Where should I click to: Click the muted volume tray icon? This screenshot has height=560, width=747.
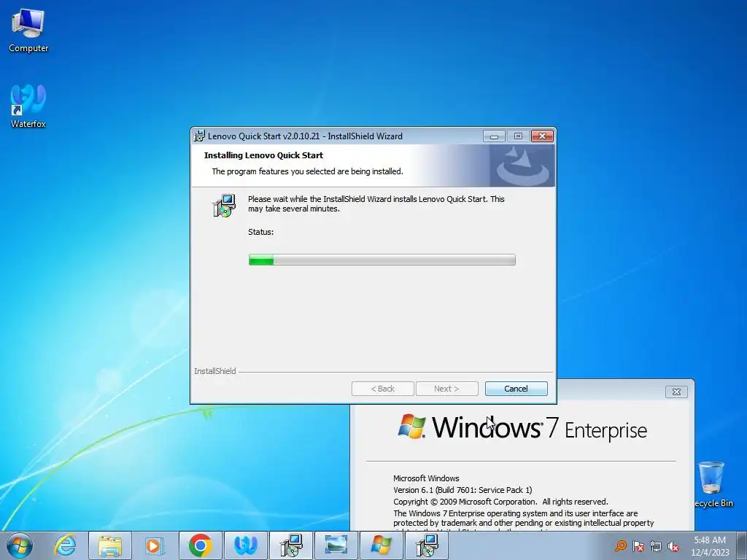point(673,546)
